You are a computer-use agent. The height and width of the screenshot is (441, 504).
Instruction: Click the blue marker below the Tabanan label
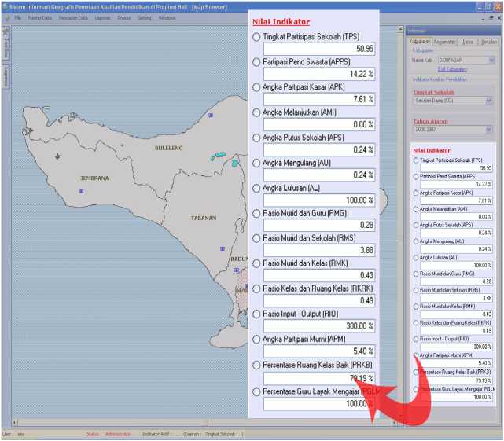click(221, 250)
